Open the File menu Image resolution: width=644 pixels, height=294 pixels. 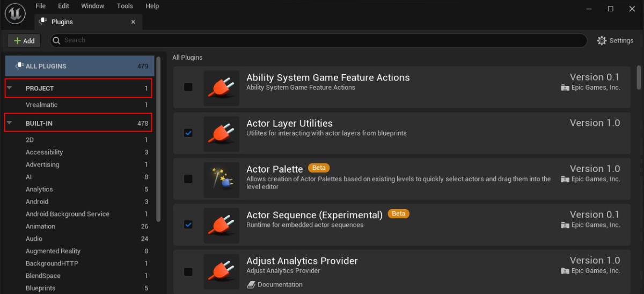pyautogui.click(x=40, y=6)
